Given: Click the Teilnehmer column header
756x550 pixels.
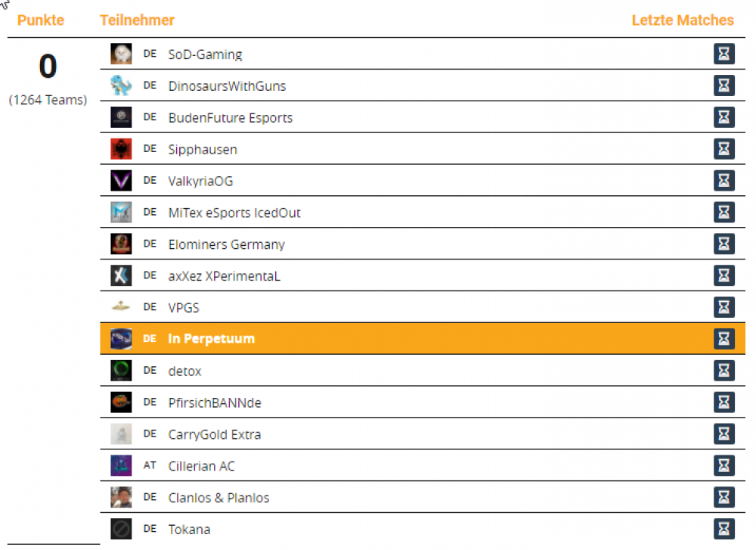Looking at the screenshot, I should pos(137,20).
